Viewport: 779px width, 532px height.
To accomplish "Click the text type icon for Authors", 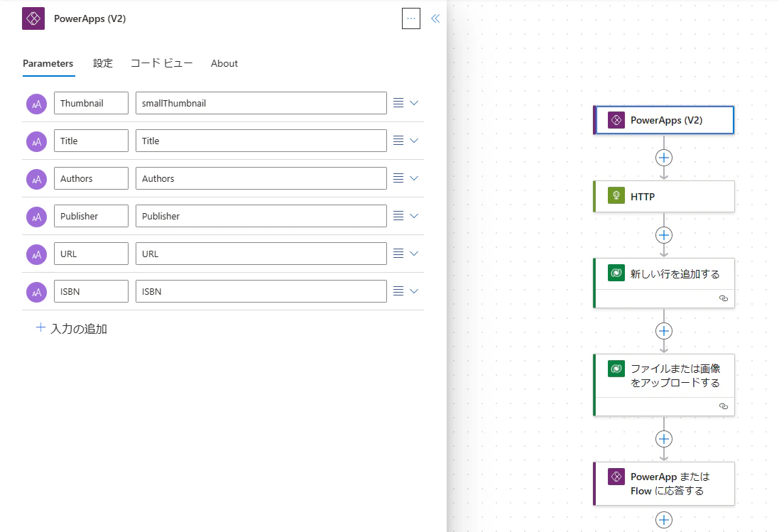I will tap(36, 179).
